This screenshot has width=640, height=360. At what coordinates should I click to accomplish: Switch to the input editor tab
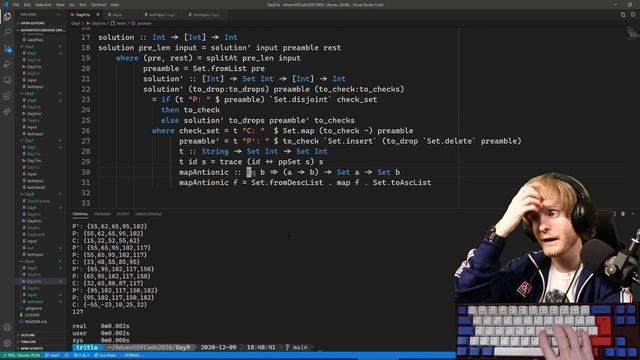click(x=117, y=15)
